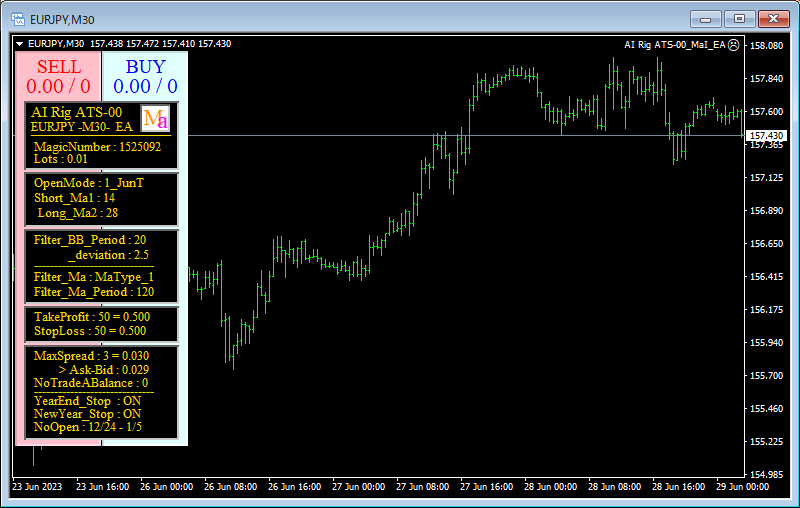The width and height of the screenshot is (800, 508).
Task: Close the EURJPY,M30 chart window
Action: click(x=773, y=19)
